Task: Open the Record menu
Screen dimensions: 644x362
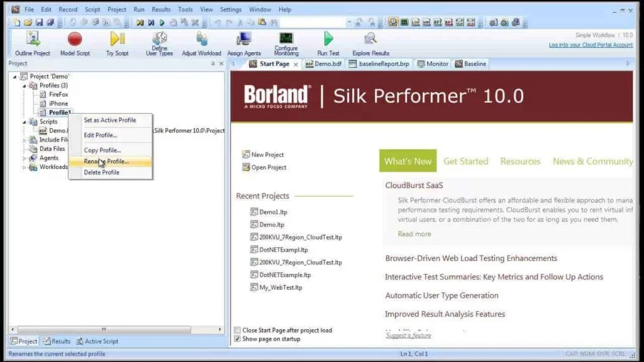Action: pos(68,9)
